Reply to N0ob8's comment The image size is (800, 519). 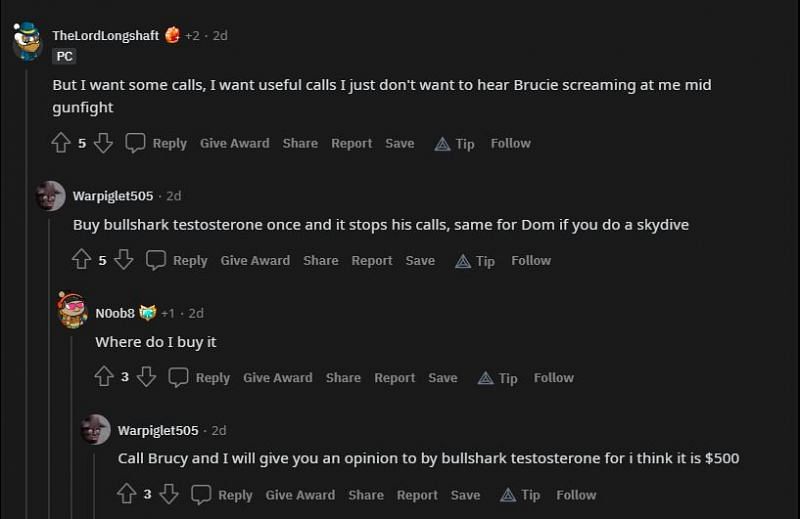tap(200, 377)
